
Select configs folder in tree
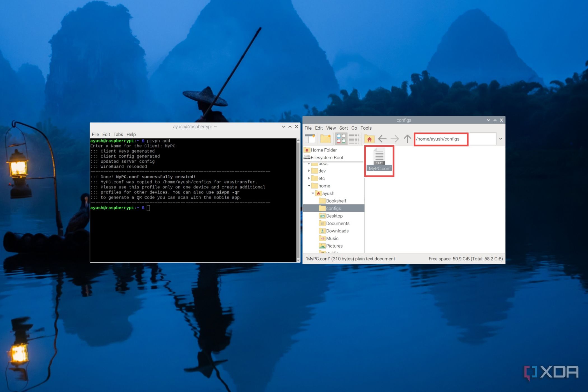point(333,208)
